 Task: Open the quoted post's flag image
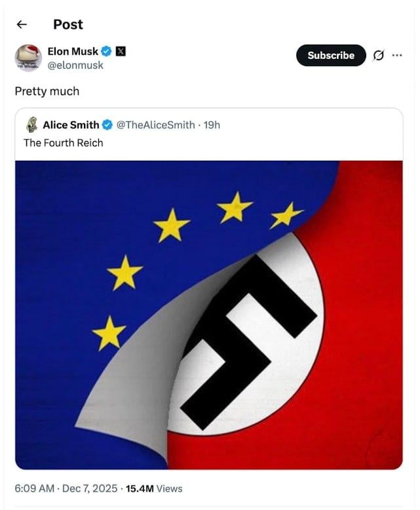209,315
